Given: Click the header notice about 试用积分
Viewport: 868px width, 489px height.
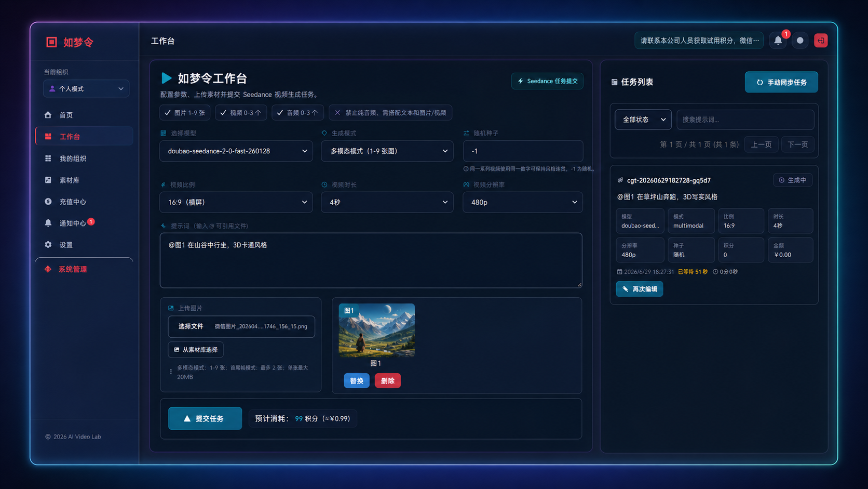Looking at the screenshot, I should (x=699, y=41).
